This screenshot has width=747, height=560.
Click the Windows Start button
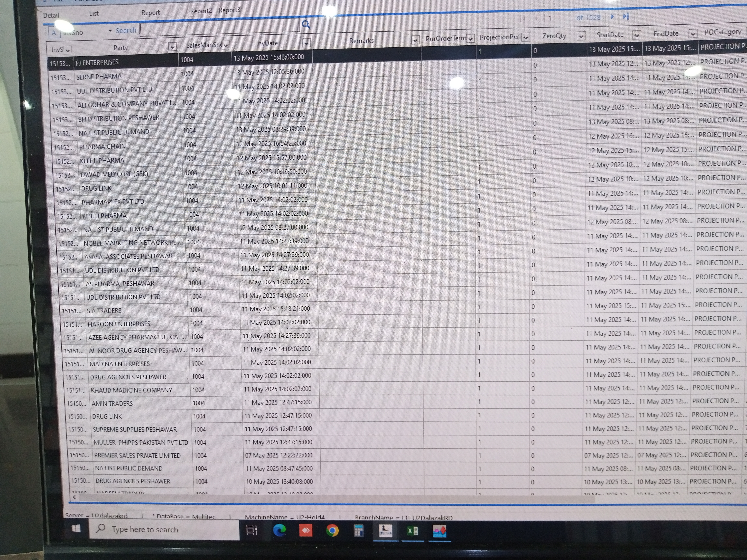point(76,529)
